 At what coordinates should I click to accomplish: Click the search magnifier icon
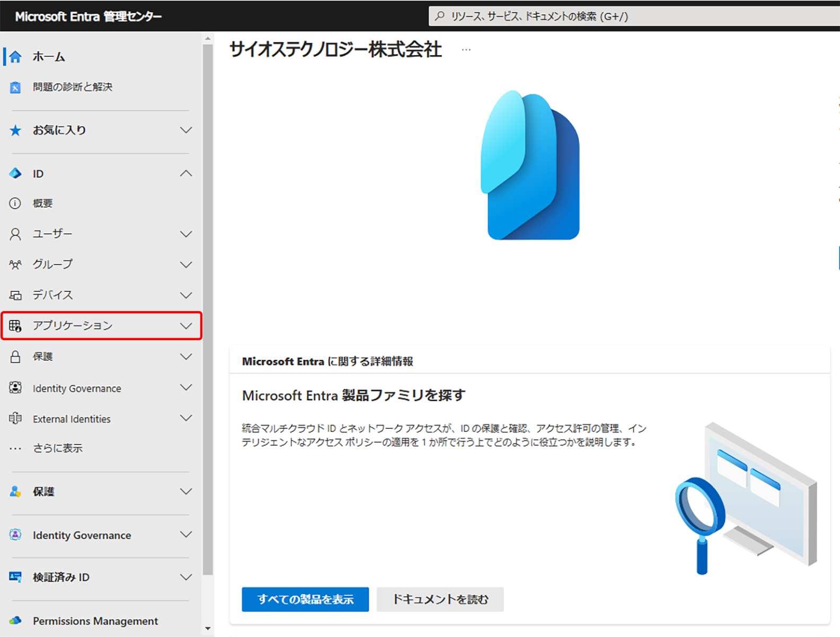tap(440, 16)
